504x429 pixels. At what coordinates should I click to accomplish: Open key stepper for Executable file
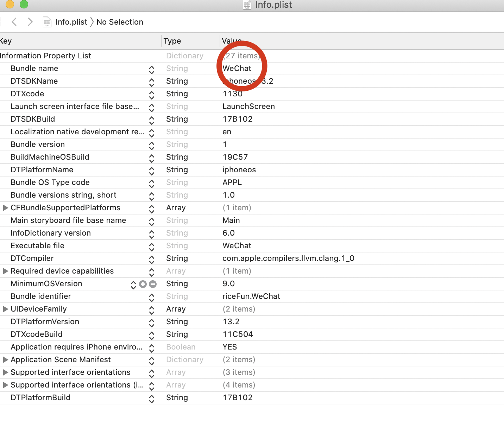click(x=152, y=247)
